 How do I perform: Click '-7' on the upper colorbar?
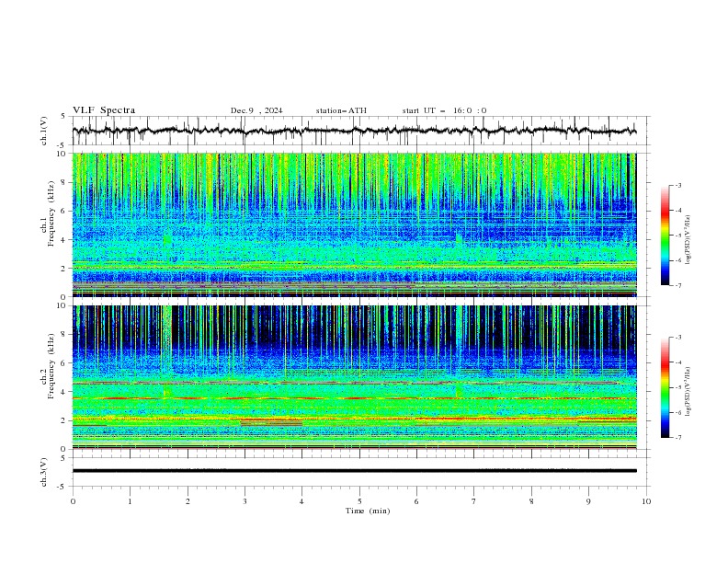[678, 285]
